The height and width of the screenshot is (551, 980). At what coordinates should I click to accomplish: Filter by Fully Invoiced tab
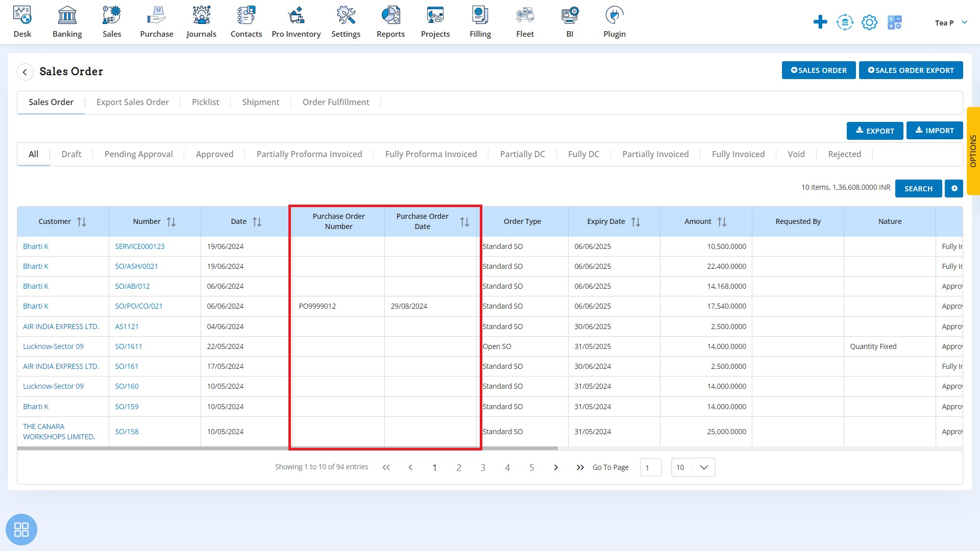738,154
